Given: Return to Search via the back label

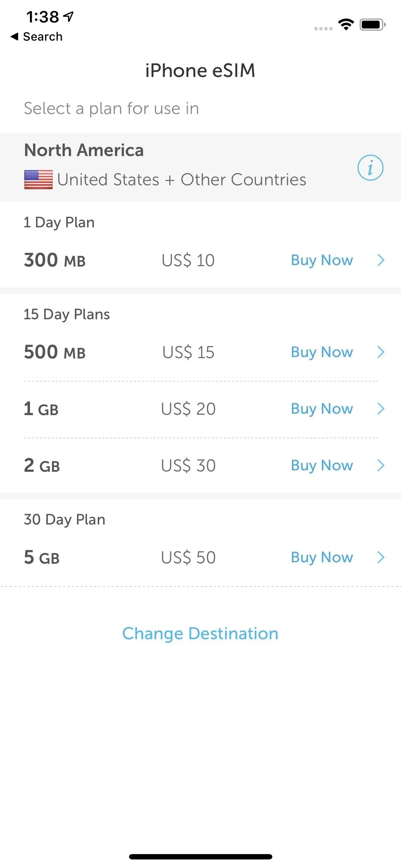Looking at the screenshot, I should tap(43, 36).
